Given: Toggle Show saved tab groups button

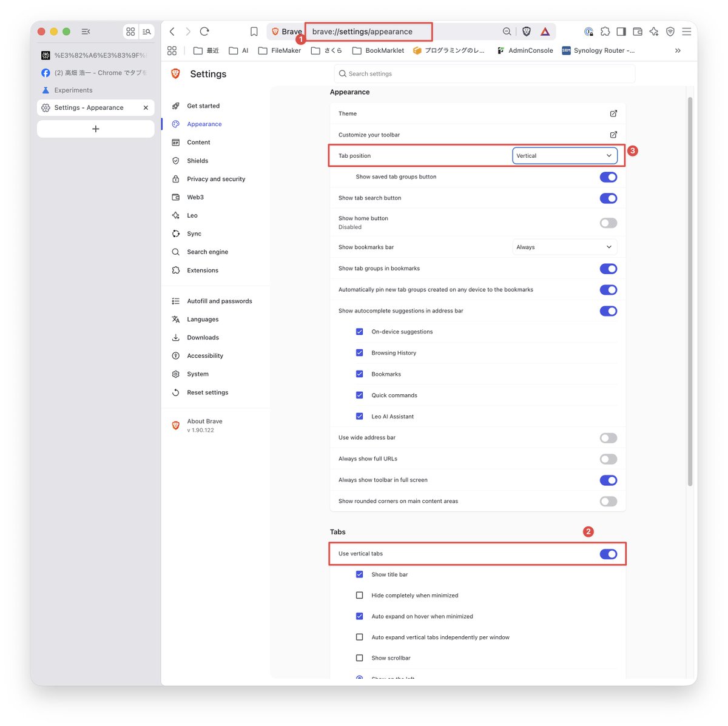Looking at the screenshot, I should [608, 177].
